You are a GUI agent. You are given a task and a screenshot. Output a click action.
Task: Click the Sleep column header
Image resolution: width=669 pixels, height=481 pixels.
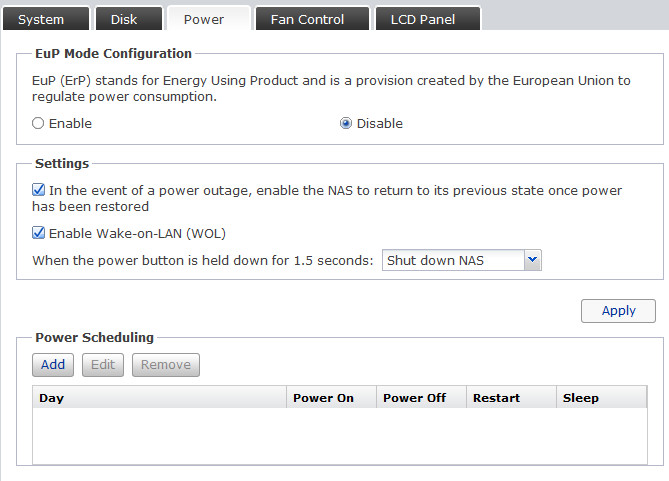(x=601, y=398)
